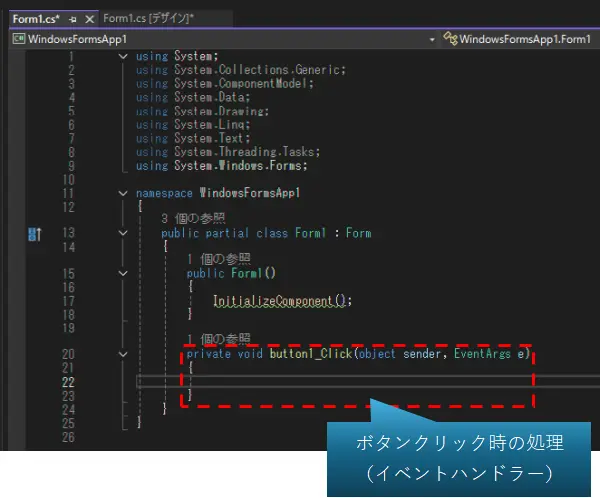This screenshot has height=498, width=600.
Task: Collapse the Form1 class block
Action: [123, 233]
